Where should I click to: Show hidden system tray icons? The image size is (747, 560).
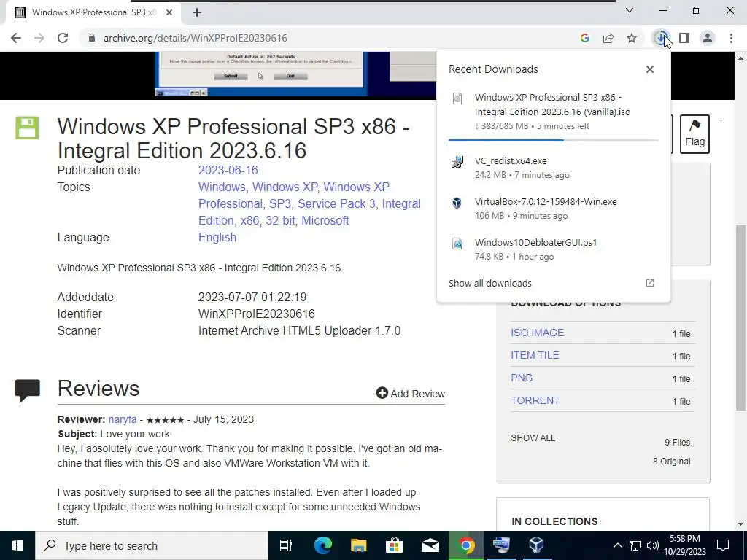coord(617,545)
